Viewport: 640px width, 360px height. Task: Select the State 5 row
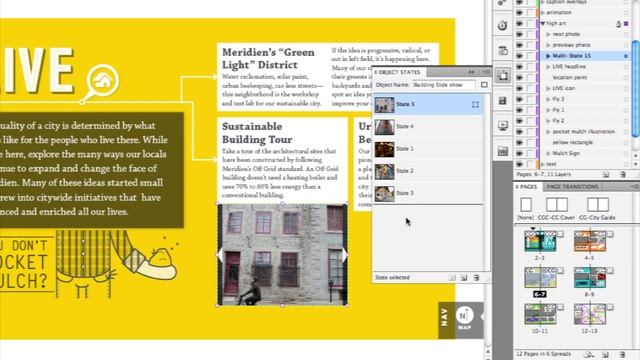tap(428, 104)
